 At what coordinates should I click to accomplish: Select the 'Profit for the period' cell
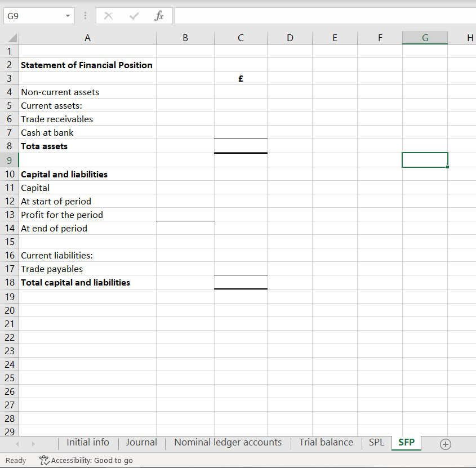pyautogui.click(x=87, y=215)
